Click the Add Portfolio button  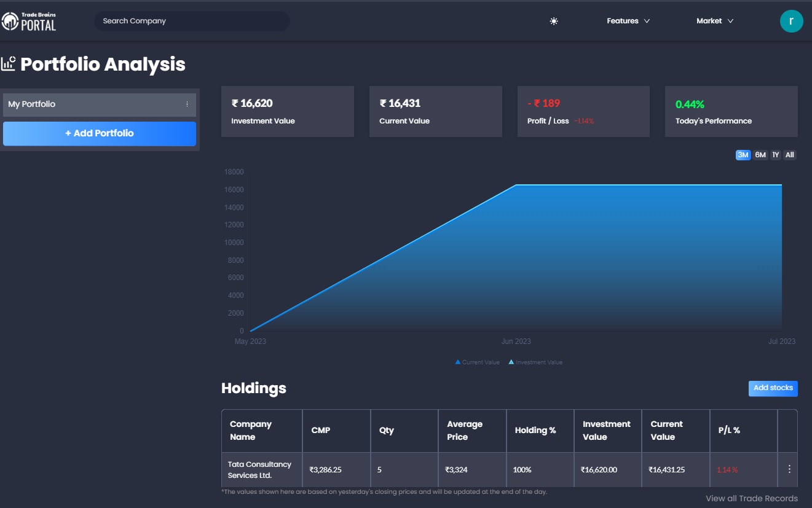tap(100, 133)
